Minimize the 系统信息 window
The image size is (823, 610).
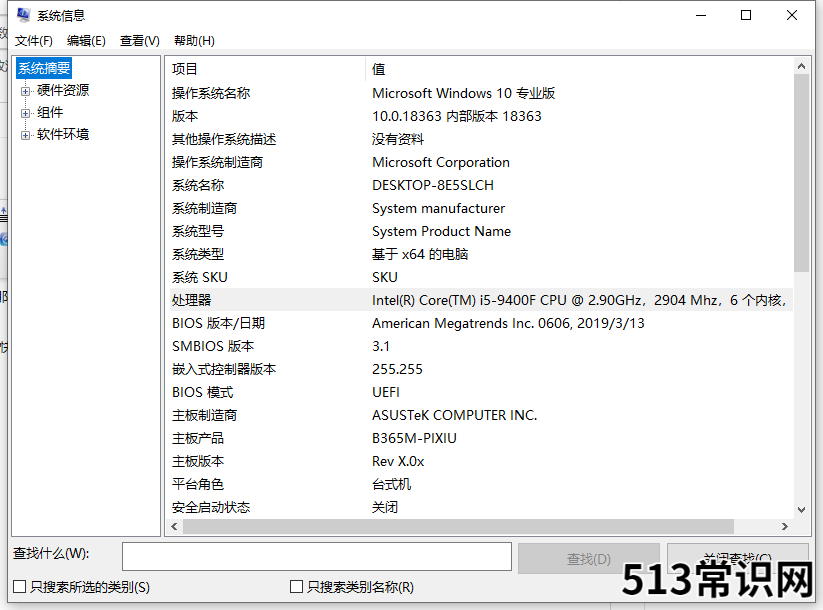pyautogui.click(x=701, y=15)
